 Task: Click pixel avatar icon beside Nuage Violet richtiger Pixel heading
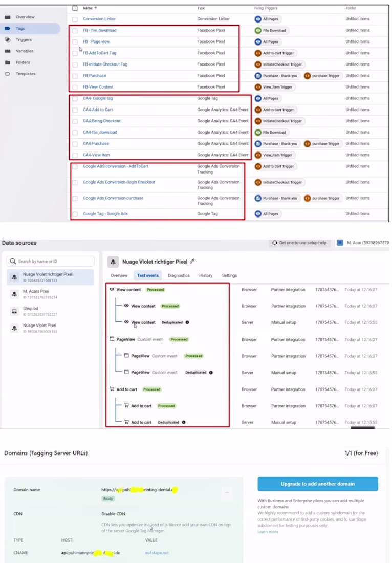coord(113,262)
